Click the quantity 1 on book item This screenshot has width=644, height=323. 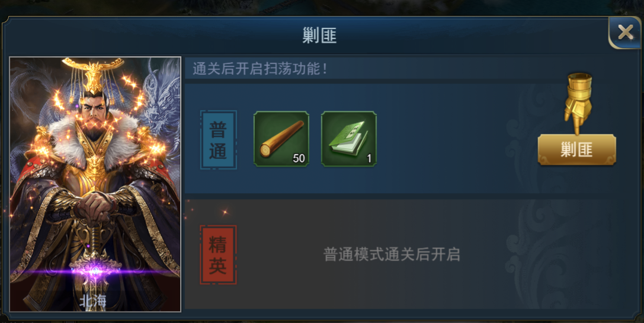tap(369, 158)
